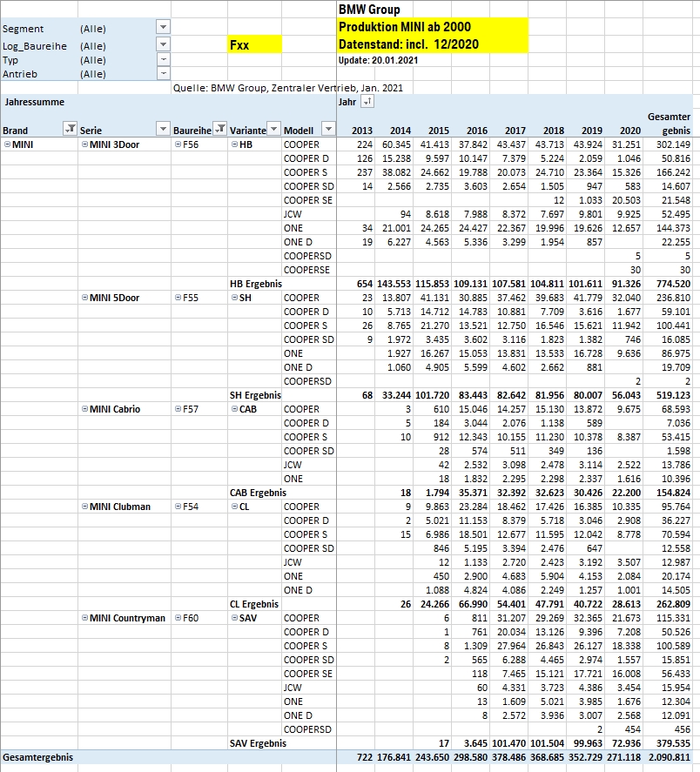Click the Jahr sort filter icon

coord(367,103)
